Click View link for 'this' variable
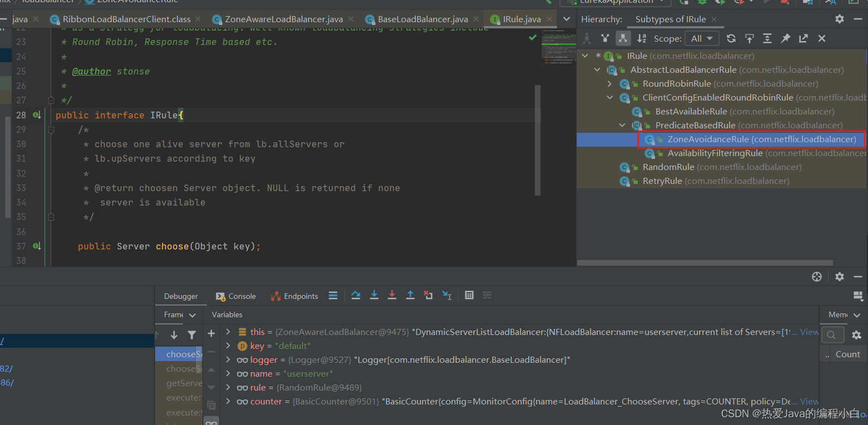 tap(809, 332)
